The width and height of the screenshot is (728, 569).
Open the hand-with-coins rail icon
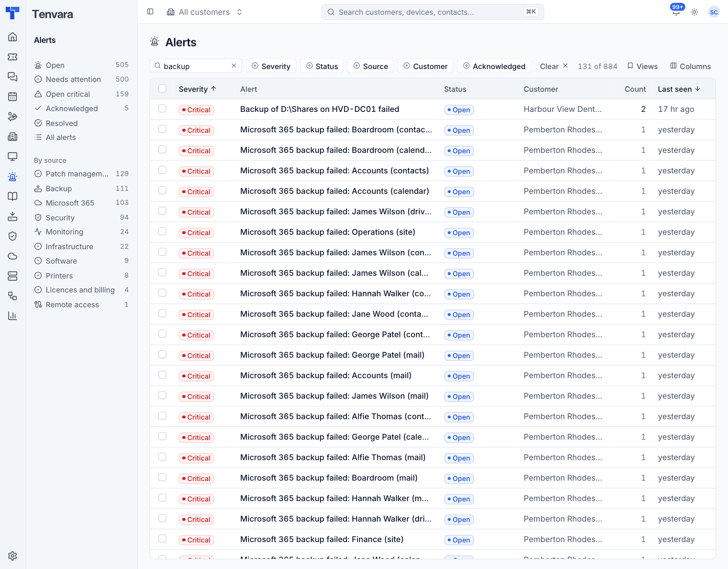13,116
